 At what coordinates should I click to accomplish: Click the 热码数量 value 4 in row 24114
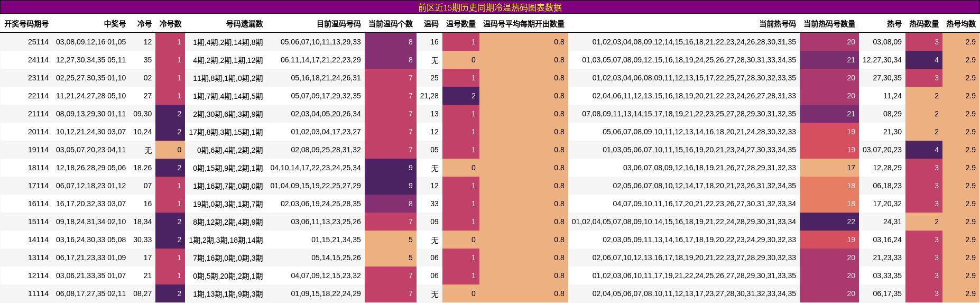924,60
